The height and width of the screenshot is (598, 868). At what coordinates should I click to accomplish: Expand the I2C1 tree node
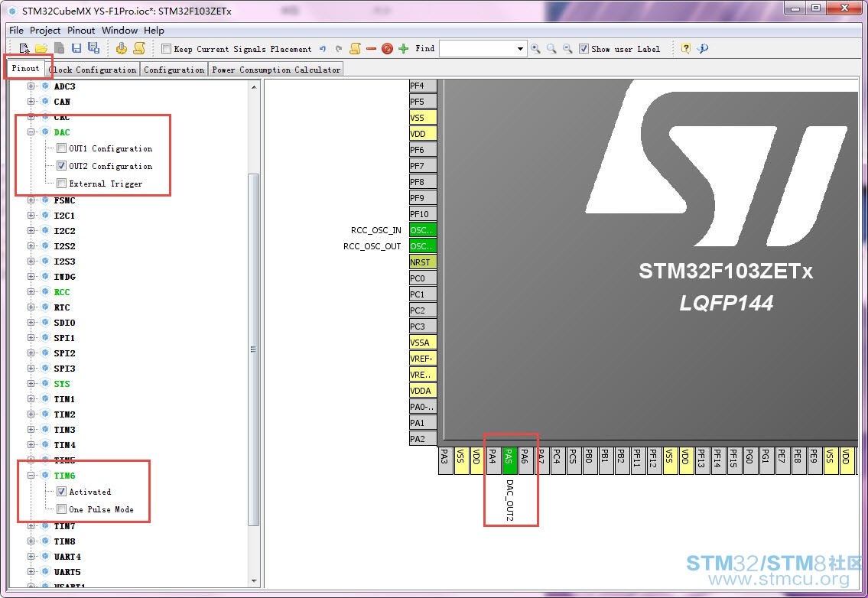(31, 216)
